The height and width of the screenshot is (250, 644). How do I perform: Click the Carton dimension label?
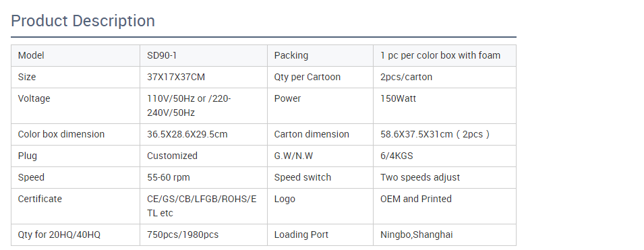[312, 134]
